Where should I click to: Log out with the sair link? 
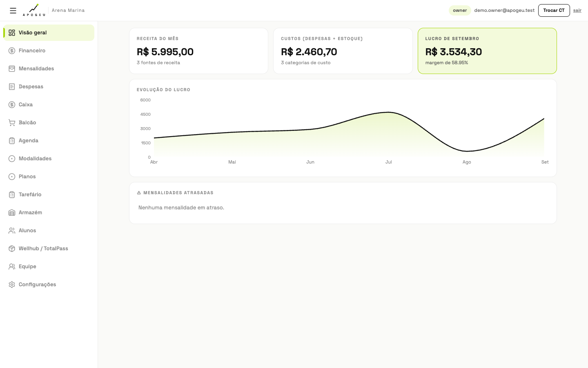pos(577,10)
